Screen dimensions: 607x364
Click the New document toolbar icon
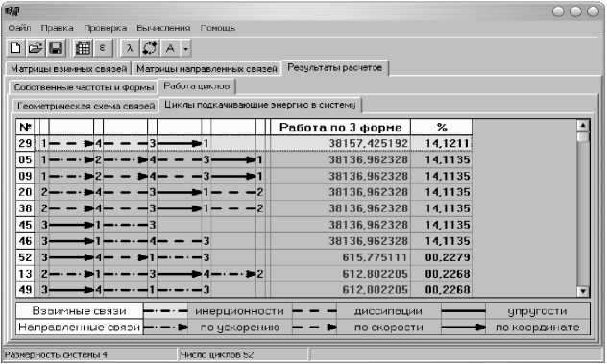click(x=15, y=48)
